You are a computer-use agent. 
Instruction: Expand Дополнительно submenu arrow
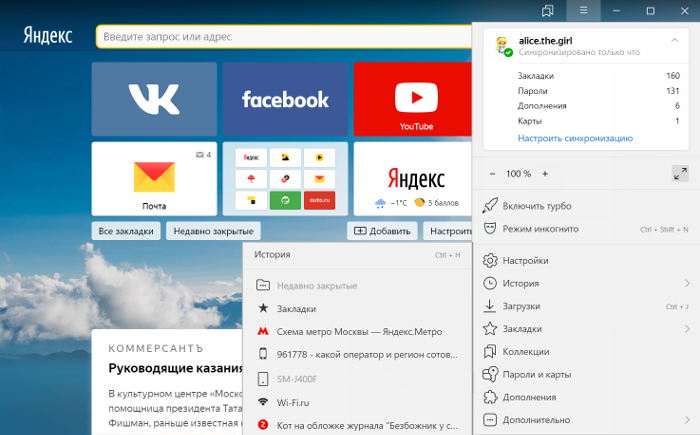click(x=687, y=420)
